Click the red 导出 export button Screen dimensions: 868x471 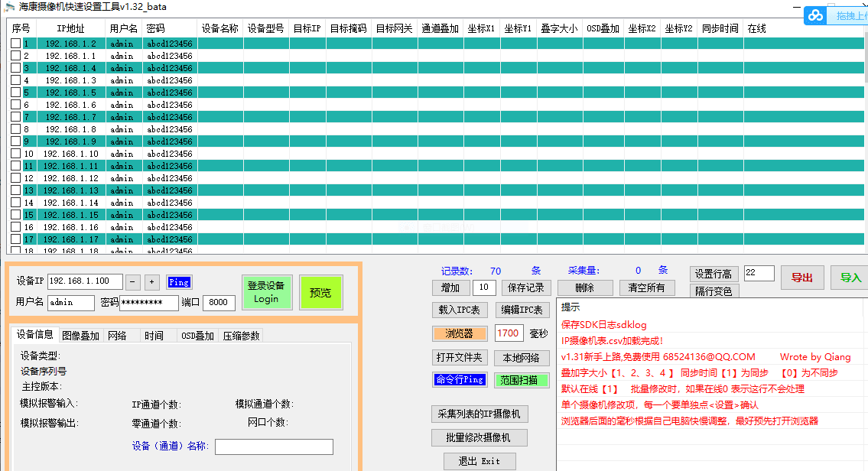point(802,278)
